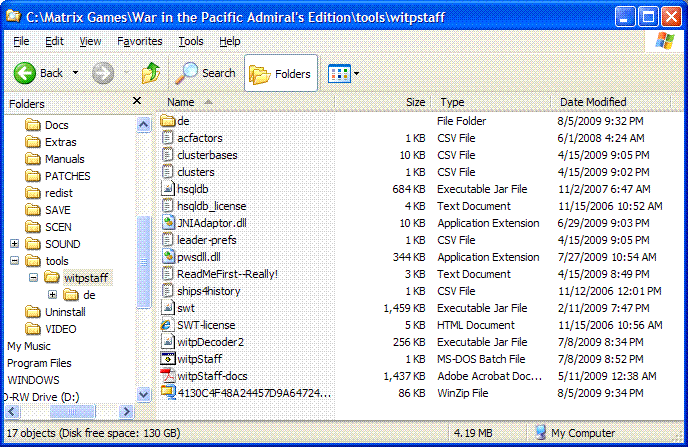Click the swt jar file icon
This screenshot has height=447, width=688.
tap(168, 308)
